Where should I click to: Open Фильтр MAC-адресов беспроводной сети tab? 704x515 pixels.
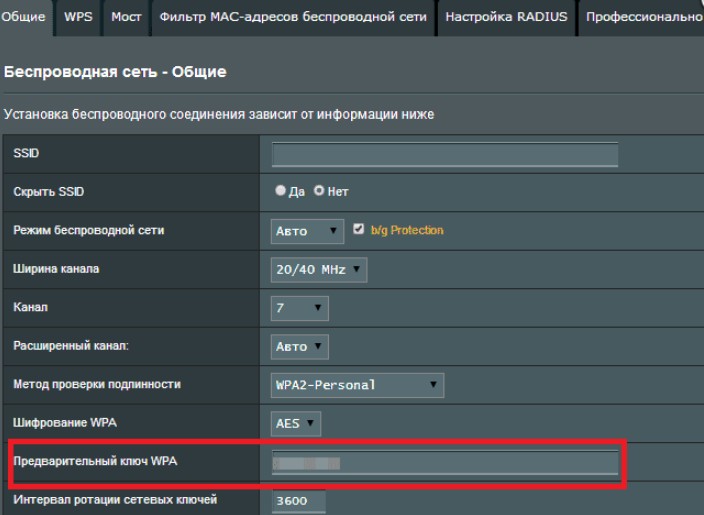click(292, 17)
